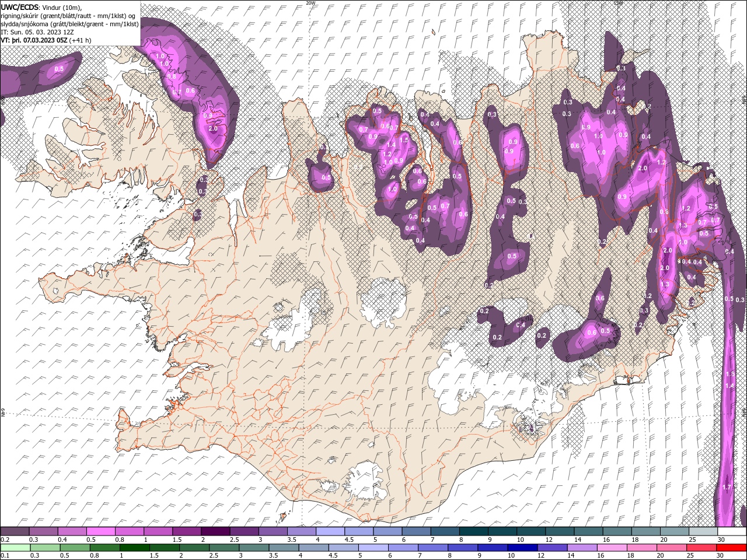Select the palest green rain-scale swatch at 0.1
Screen dimensions: 747x560
15,548
